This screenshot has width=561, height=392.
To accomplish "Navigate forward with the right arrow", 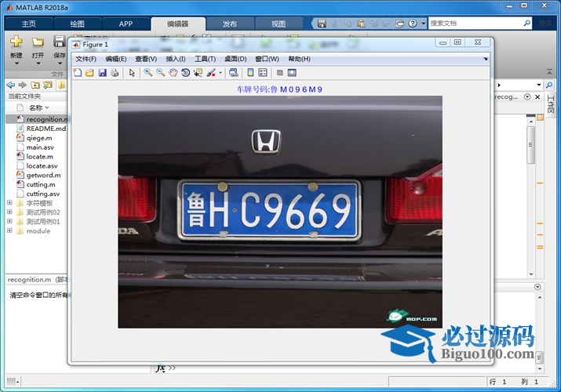I will pyautogui.click(x=23, y=85).
